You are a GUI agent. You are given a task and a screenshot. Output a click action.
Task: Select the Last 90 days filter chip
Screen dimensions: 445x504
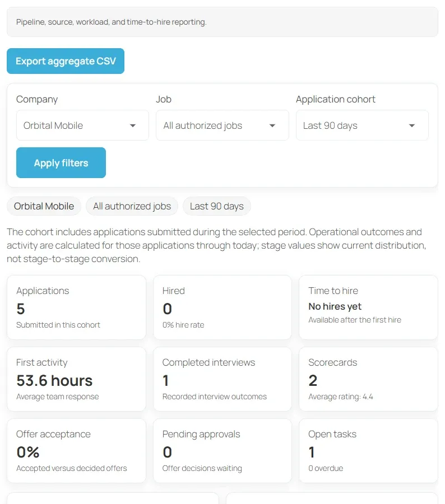tap(216, 206)
